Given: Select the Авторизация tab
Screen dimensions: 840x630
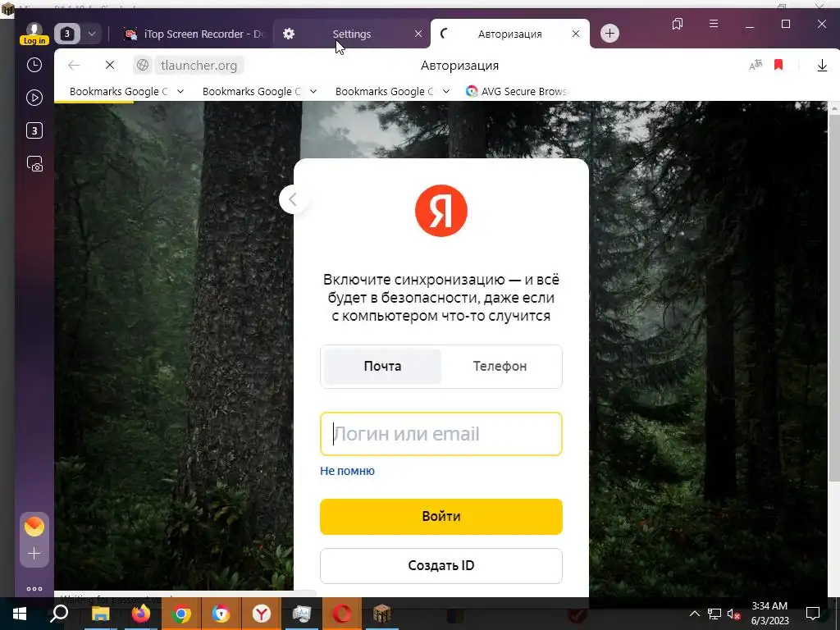Looking at the screenshot, I should pos(509,34).
